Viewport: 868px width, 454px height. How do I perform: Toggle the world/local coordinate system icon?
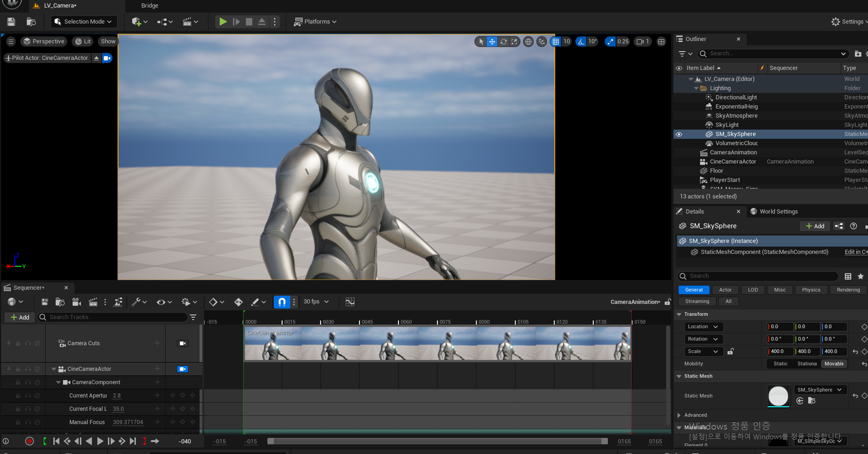pos(528,42)
